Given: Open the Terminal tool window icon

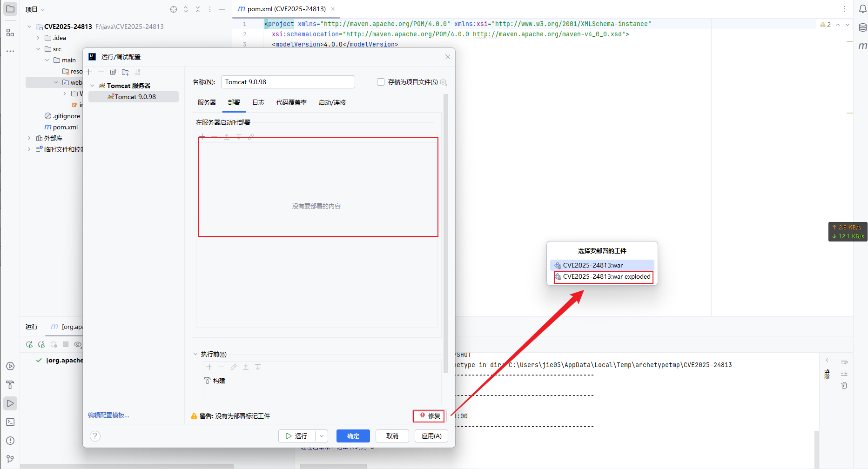Looking at the screenshot, I should [10, 422].
